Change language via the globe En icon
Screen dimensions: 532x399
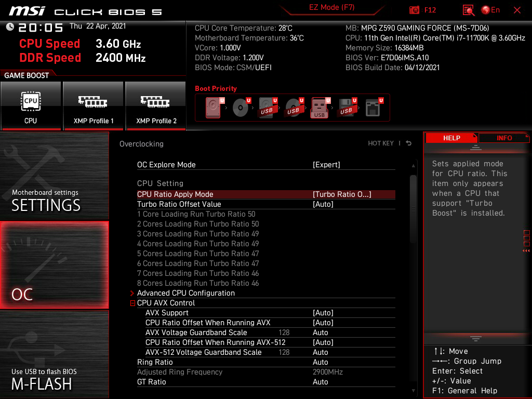click(x=490, y=10)
